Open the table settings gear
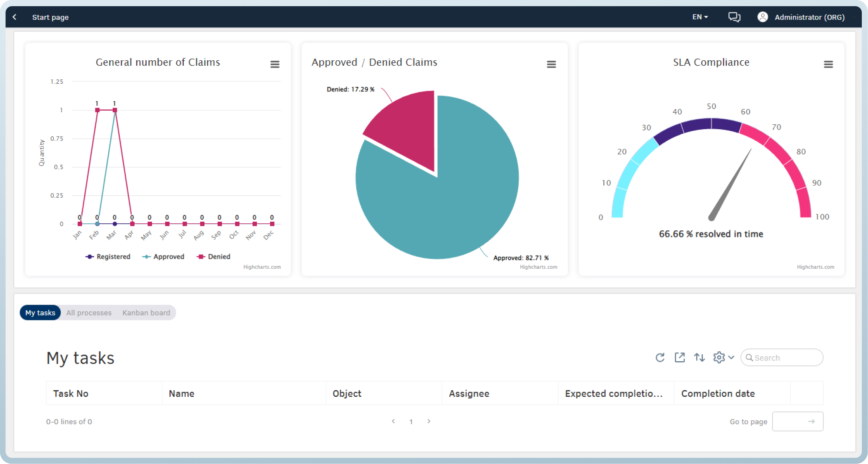The image size is (868, 464). coord(719,357)
